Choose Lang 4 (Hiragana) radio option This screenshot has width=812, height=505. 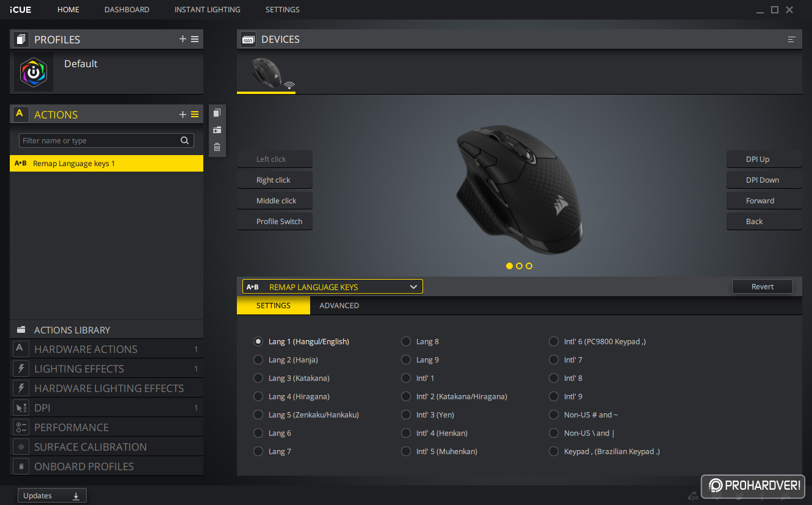[x=258, y=396]
